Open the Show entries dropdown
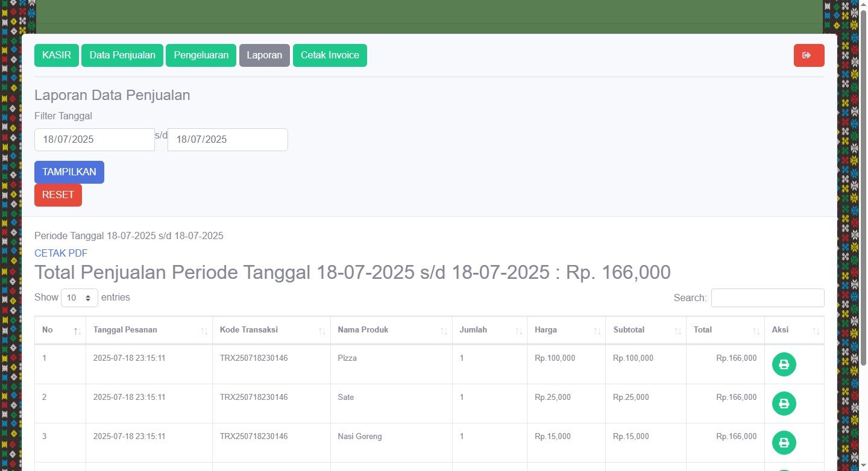 point(80,298)
